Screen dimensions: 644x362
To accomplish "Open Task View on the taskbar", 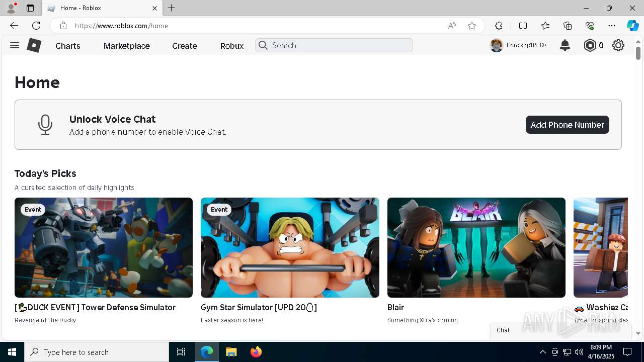I will (x=181, y=352).
